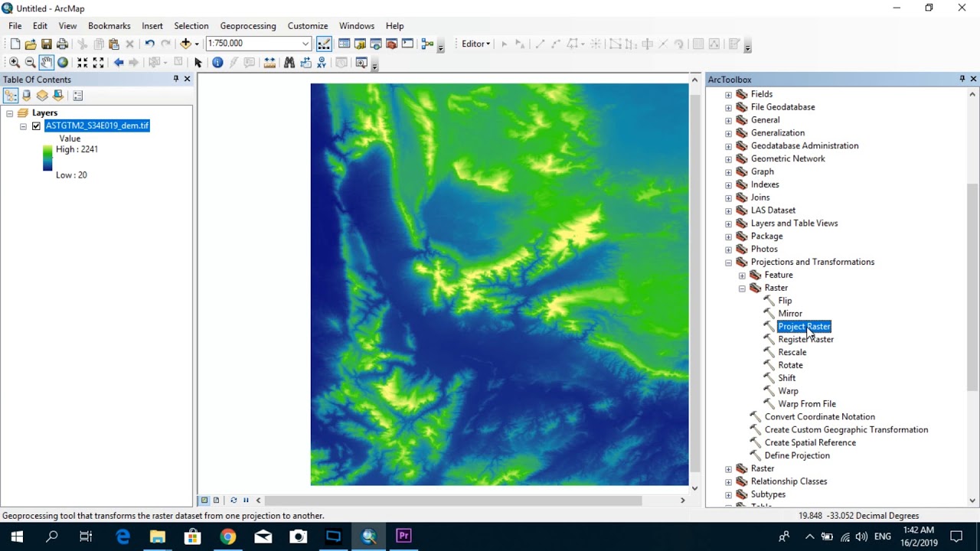Toggle auto-hide pin on Table Of Contents
The width and height of the screenshot is (980, 551).
click(x=175, y=79)
